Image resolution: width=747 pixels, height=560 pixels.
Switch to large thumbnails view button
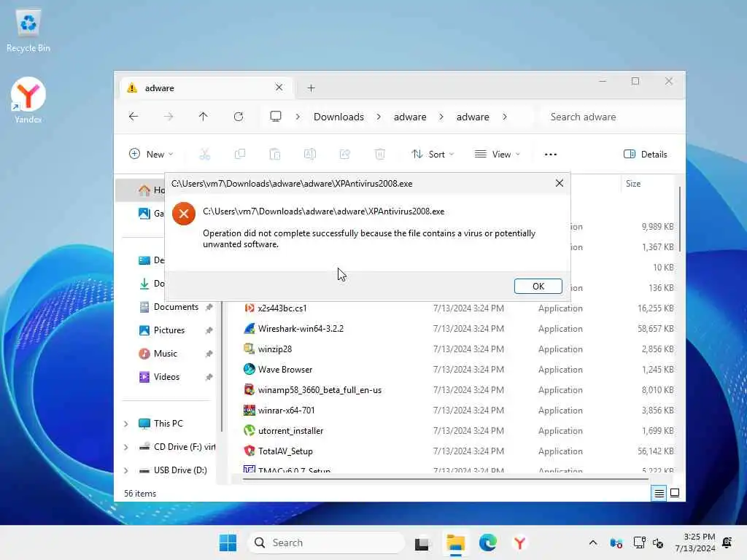[675, 493]
